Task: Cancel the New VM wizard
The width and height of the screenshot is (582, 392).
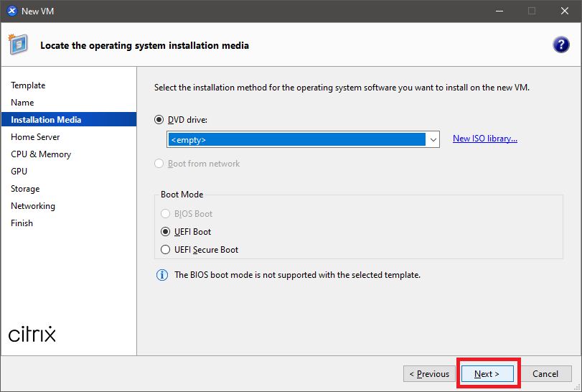Action: coord(545,374)
